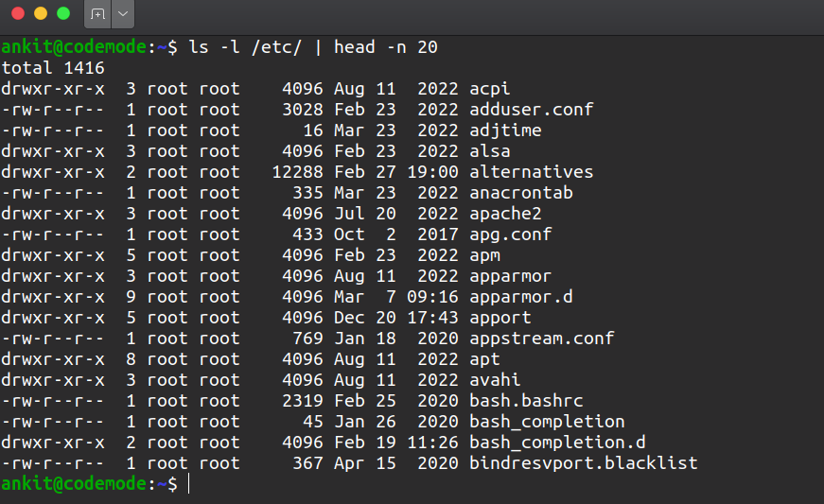The width and height of the screenshot is (824, 504).
Task: Select the 'apg.conf' file name
Action: tap(510, 235)
